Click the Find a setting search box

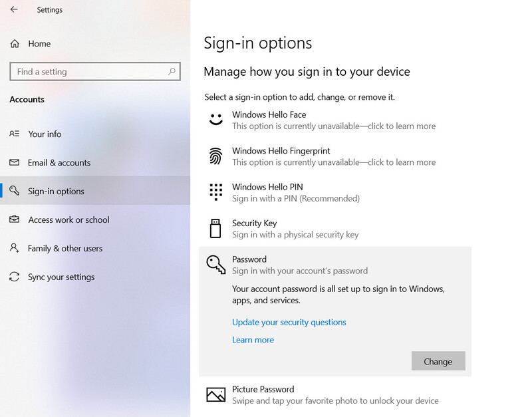point(95,71)
